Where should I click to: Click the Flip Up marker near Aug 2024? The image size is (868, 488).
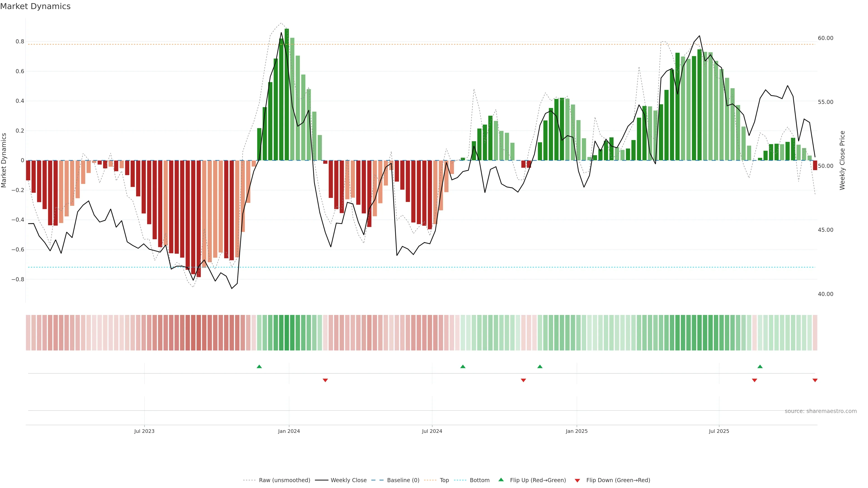[x=463, y=366]
